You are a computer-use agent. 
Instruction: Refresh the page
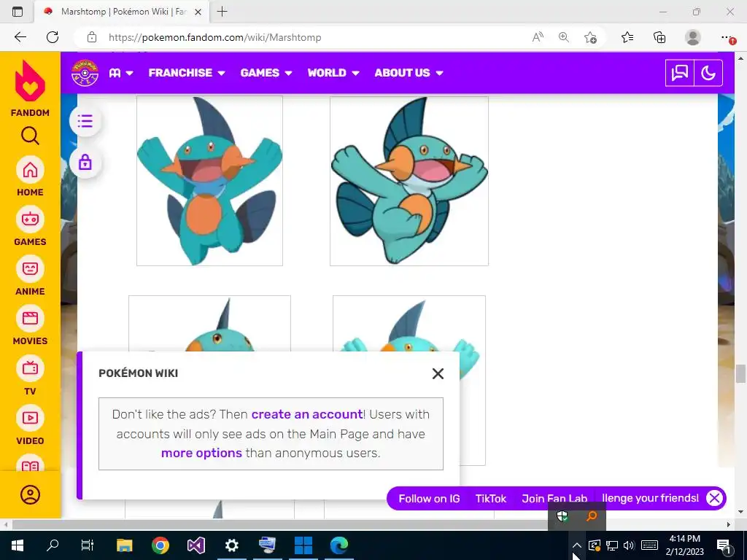pyautogui.click(x=53, y=37)
